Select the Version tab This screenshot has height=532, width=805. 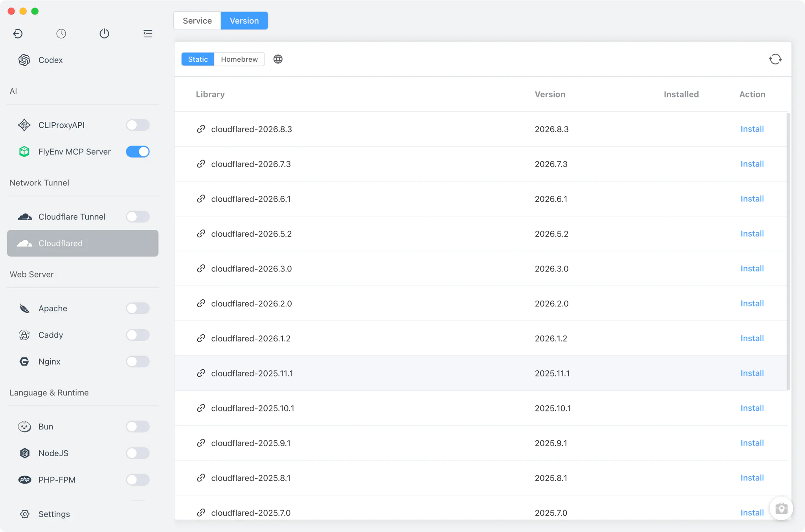[x=244, y=20]
